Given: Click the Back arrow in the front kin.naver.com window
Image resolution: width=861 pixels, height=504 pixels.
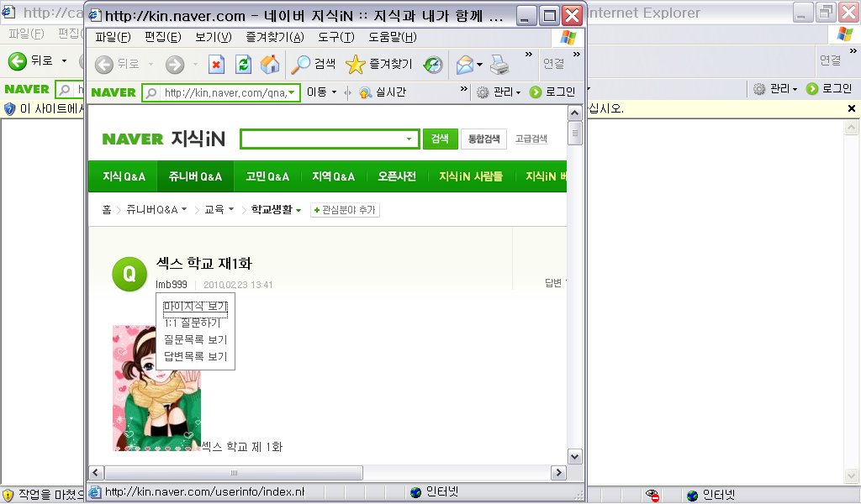Looking at the screenshot, I should (x=103, y=65).
